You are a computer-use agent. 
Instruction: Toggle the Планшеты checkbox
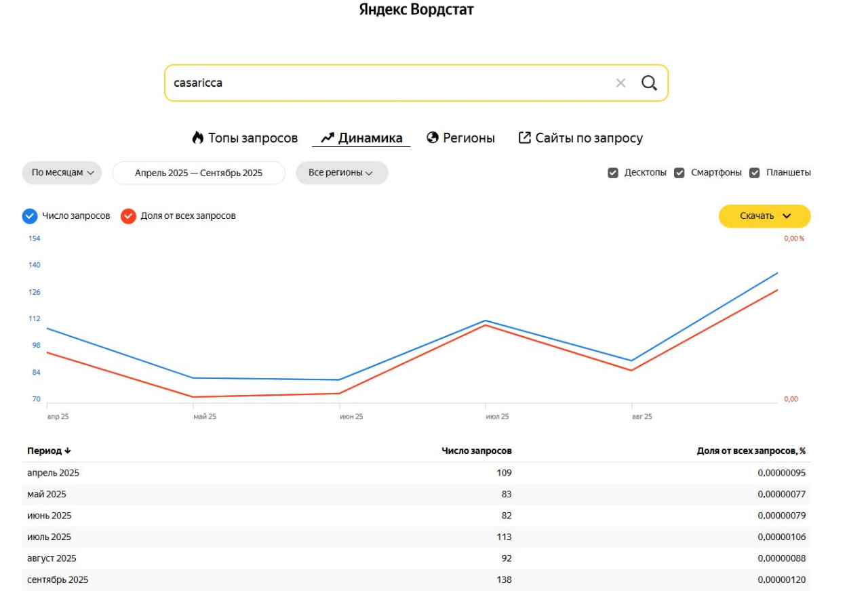tap(755, 173)
